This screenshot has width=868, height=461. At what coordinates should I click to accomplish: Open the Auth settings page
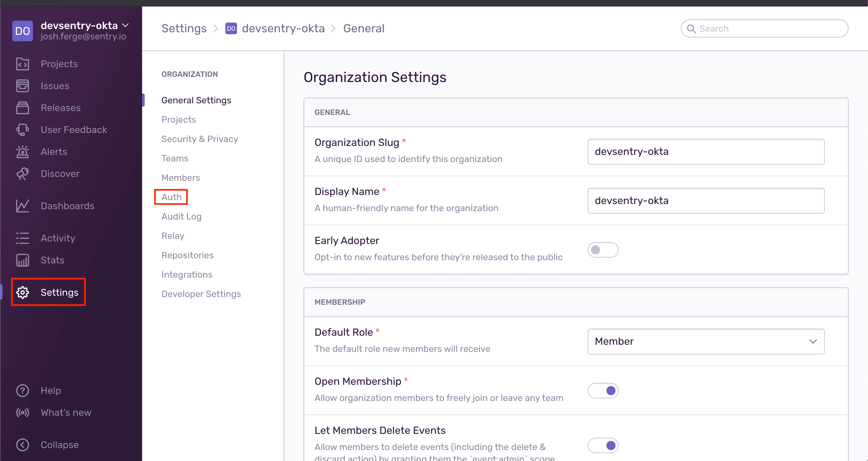click(x=171, y=197)
